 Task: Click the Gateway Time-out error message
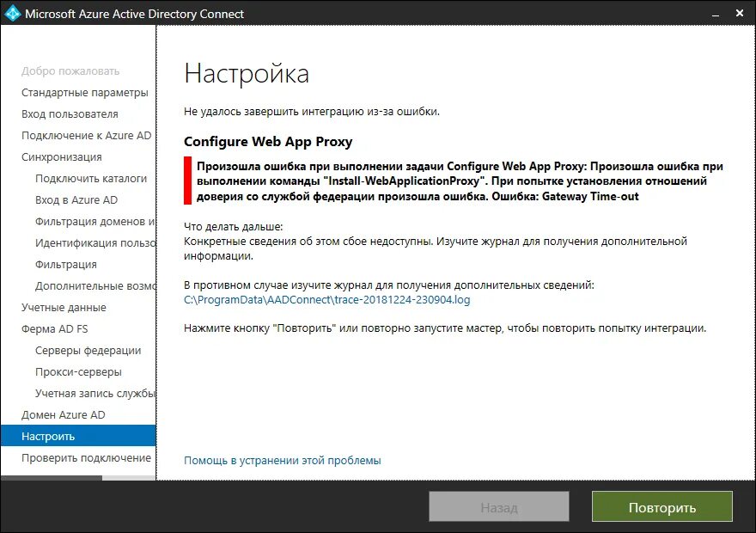point(460,181)
